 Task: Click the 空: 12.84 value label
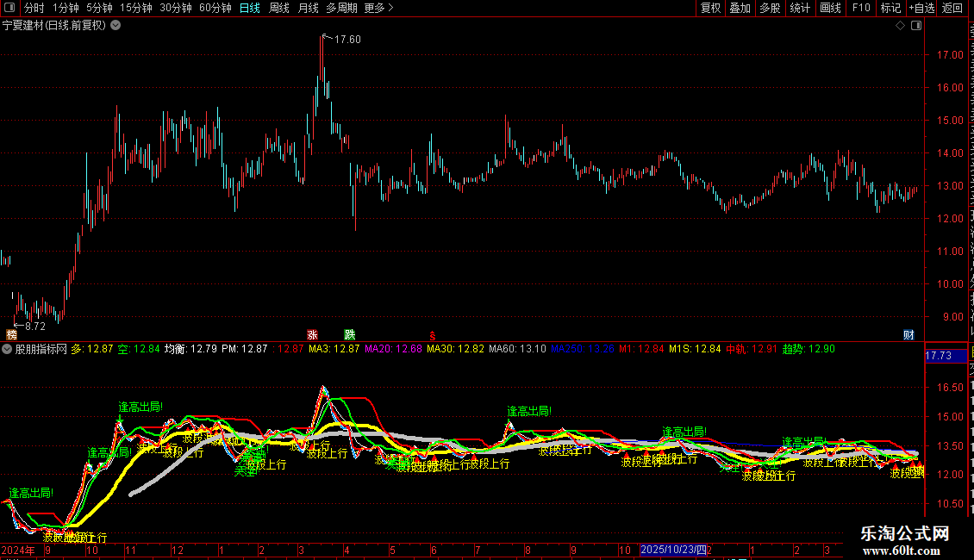pos(139,349)
